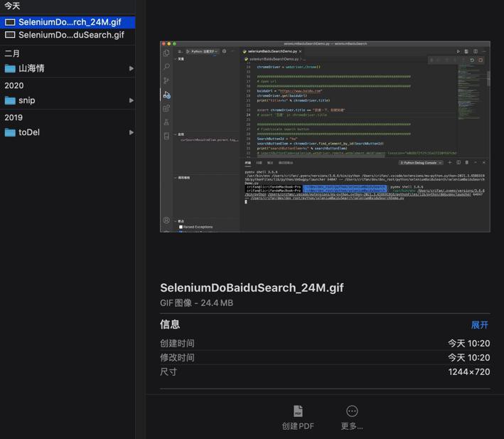The image size is (504, 439).
Task: Click the 2019 group header
Action: [14, 117]
